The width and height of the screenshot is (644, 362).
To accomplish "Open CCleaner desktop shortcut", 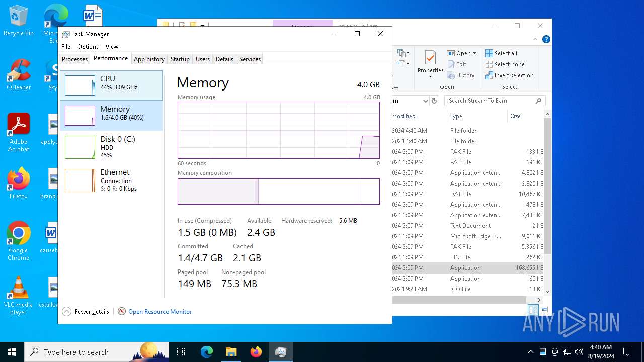I will pos(19,75).
